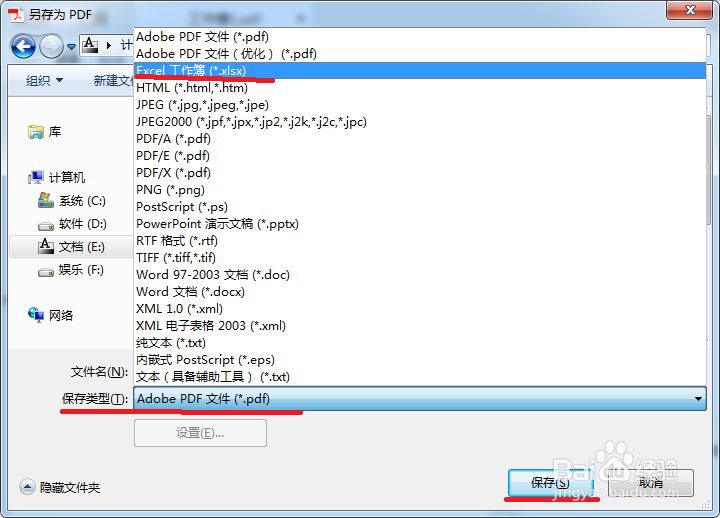The height and width of the screenshot is (518, 720).
Task: Choose Adobe PDF 文件（优化）(*.pdf) option
Action: (x=420, y=54)
